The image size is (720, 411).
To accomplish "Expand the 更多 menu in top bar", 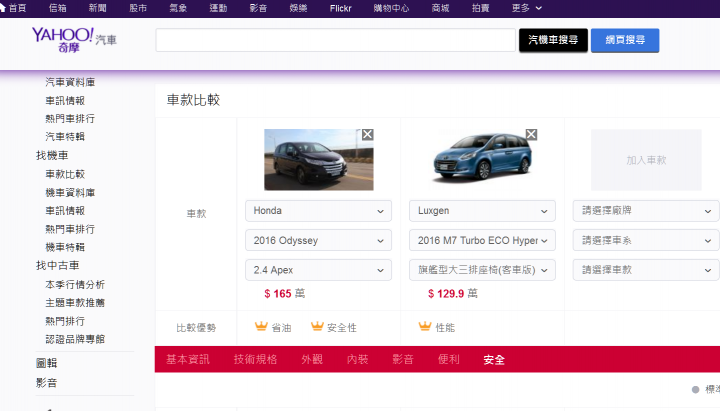I will click(527, 8).
